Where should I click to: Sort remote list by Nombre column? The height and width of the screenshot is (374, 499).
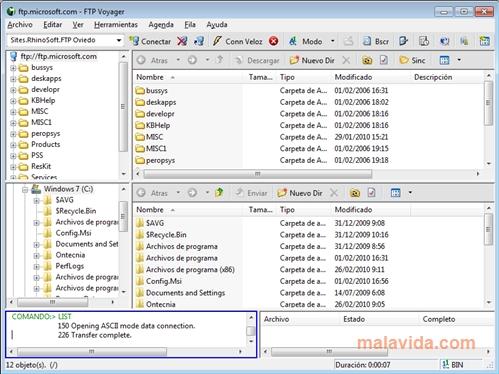(x=150, y=77)
